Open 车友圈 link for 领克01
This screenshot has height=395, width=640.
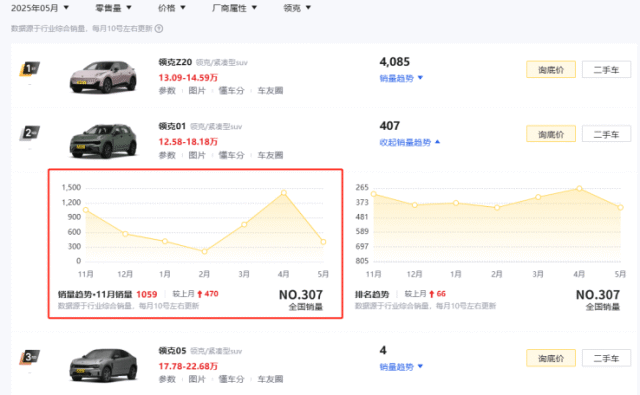coord(270,155)
